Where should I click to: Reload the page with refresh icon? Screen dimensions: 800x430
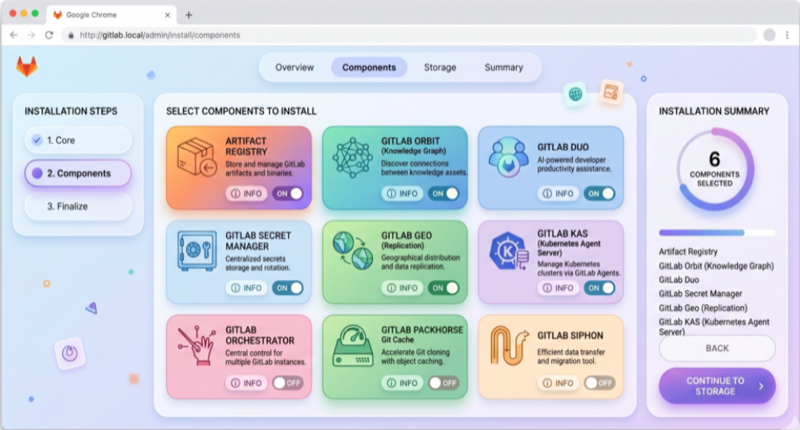(49, 35)
